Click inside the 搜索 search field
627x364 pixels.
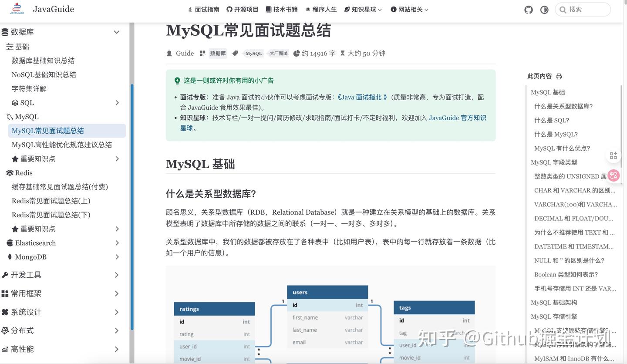click(x=583, y=9)
